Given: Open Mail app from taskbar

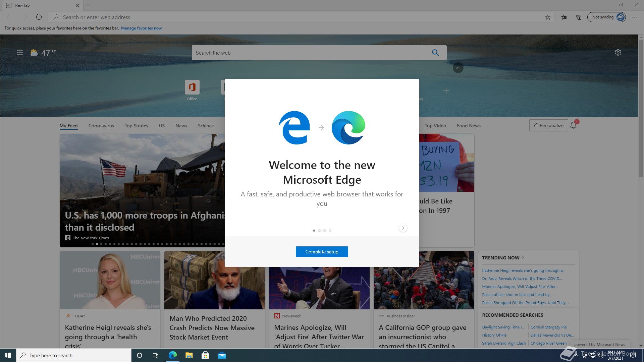Looking at the screenshot, I should 222,355.
